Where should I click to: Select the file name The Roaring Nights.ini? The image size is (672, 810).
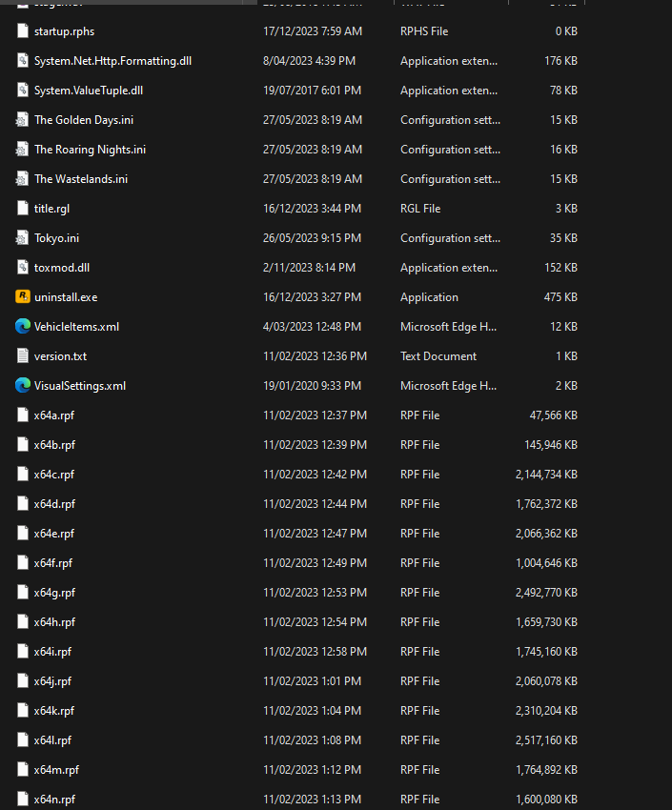pyautogui.click(x=90, y=150)
